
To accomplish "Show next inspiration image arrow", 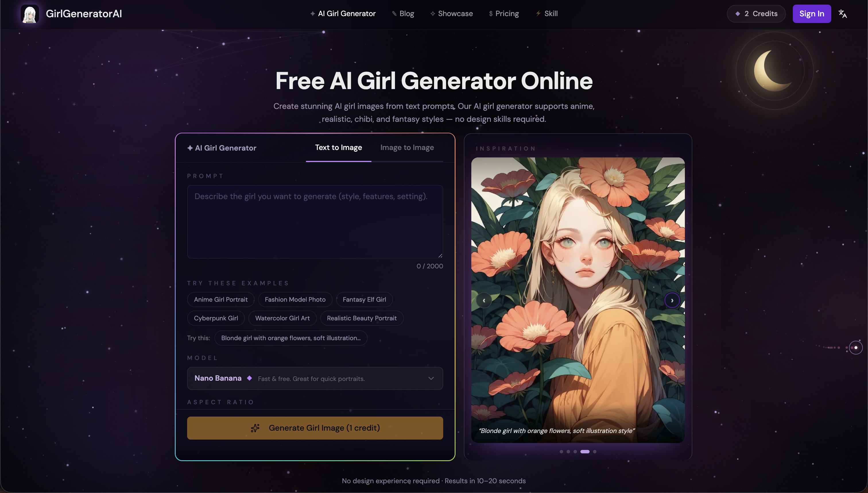I will pyautogui.click(x=672, y=300).
